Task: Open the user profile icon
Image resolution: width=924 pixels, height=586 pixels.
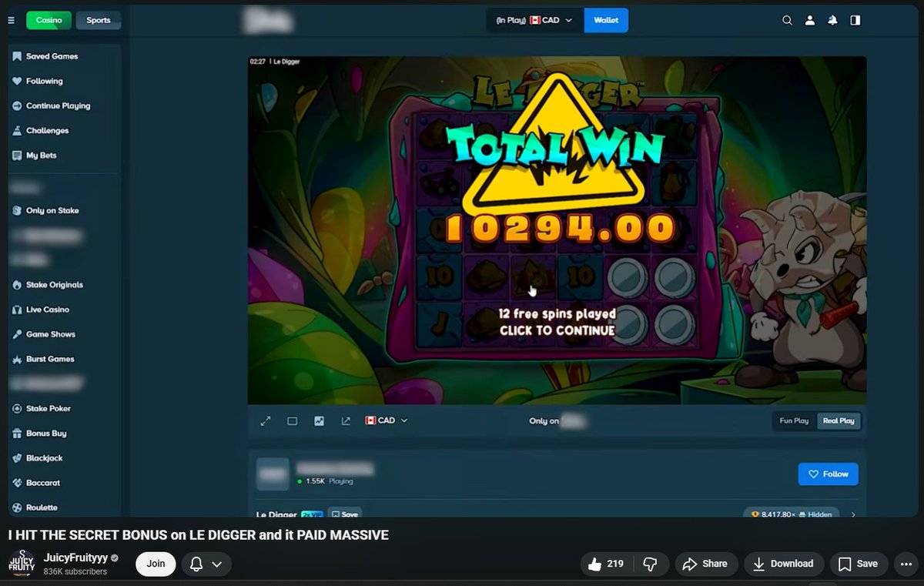Action: tap(810, 21)
